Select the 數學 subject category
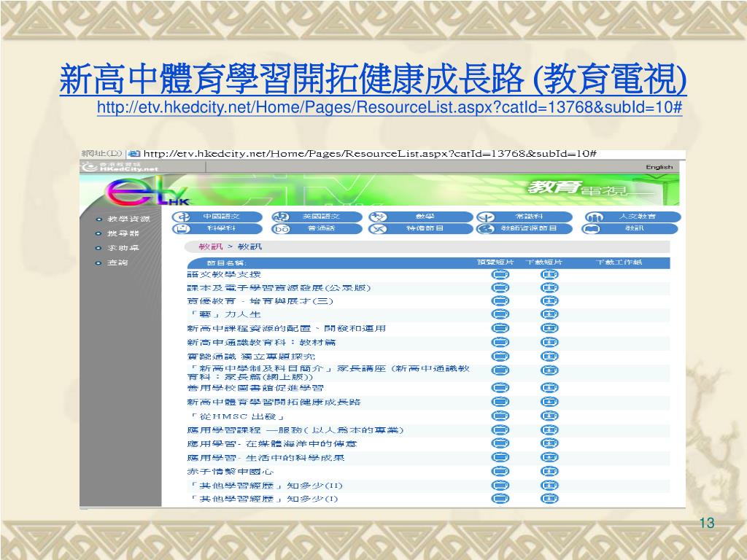The height and width of the screenshot is (560, 747). (421, 217)
